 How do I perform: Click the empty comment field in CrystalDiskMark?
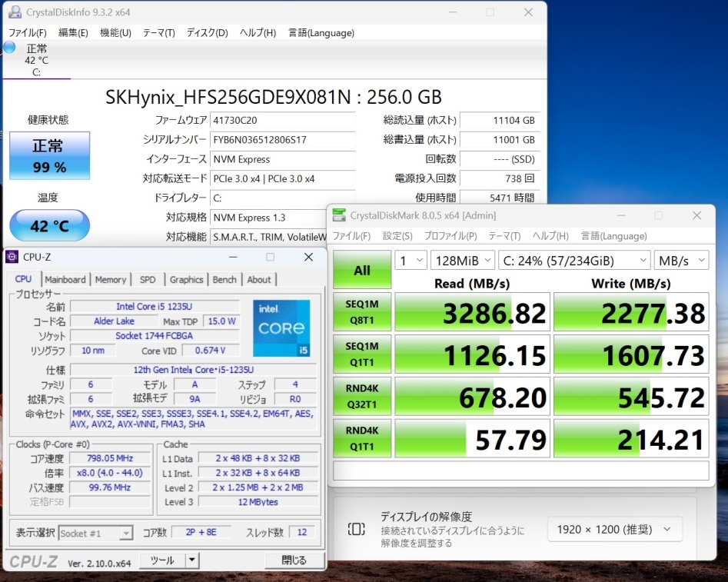point(521,470)
